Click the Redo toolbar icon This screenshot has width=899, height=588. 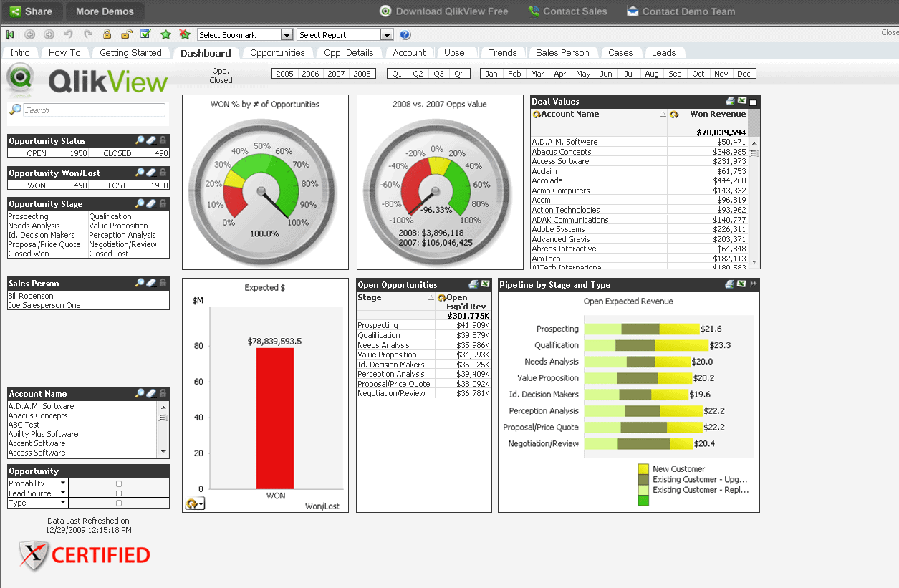click(88, 34)
